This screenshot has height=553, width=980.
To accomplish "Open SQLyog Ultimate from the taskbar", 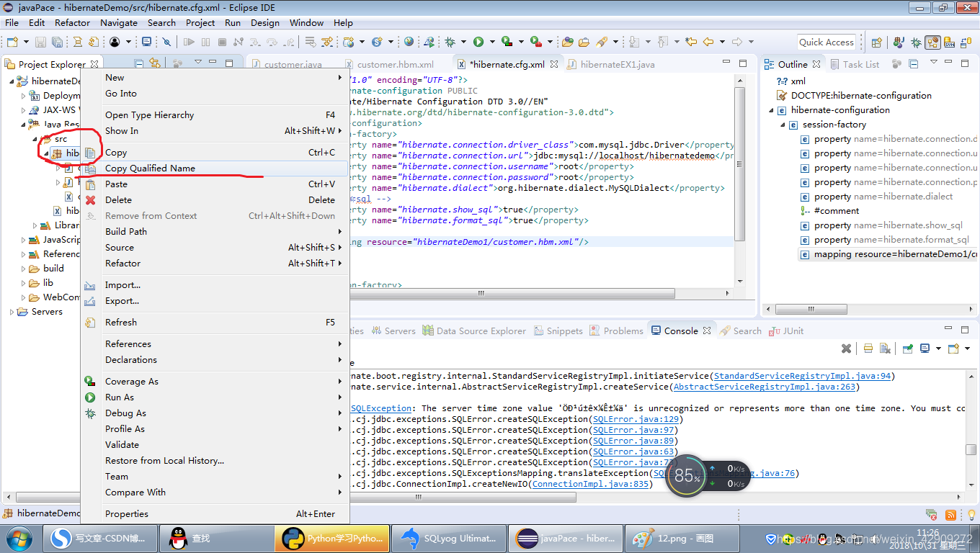I will click(x=449, y=539).
